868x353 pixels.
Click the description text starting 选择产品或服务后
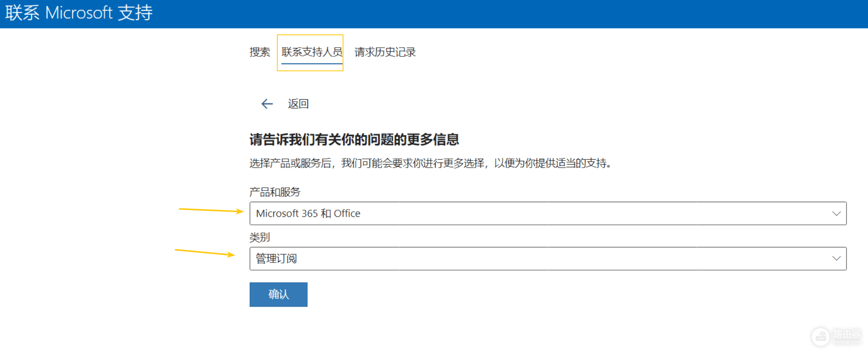(x=430, y=163)
